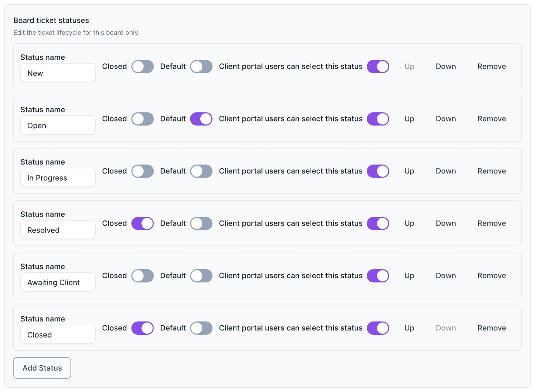Focus the In Progress name field
This screenshot has width=535, height=392.
(58, 177)
